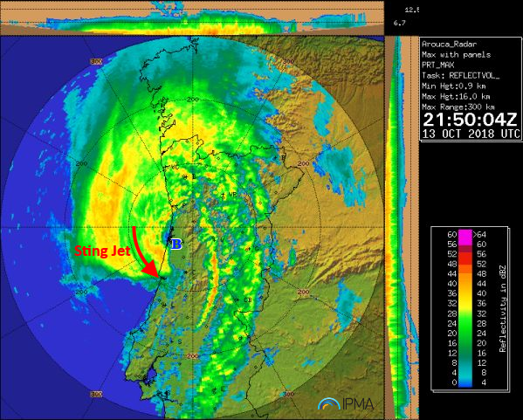
Task: Click the IPMA logo
Action: click(x=346, y=404)
